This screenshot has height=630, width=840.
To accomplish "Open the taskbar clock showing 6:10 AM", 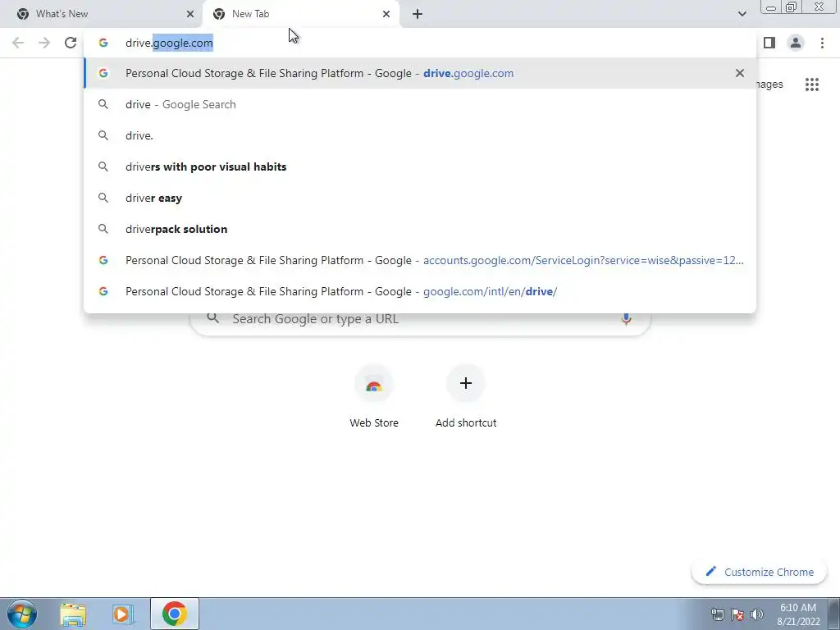I will point(798,614).
